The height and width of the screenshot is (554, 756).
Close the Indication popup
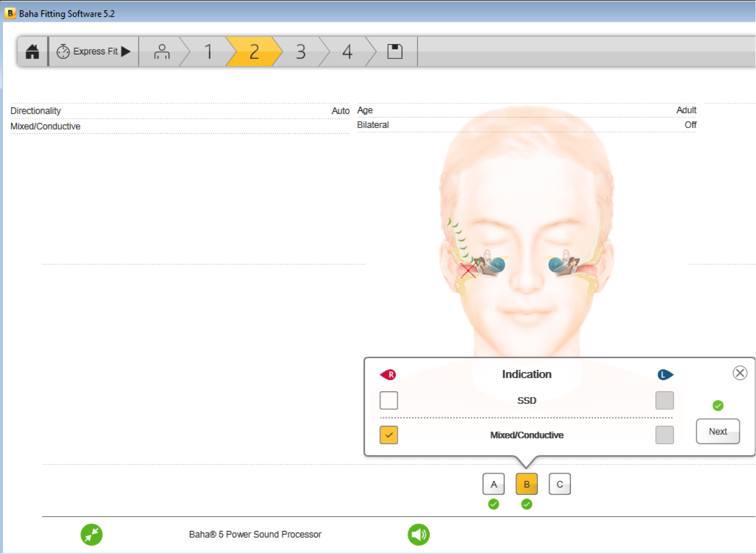point(740,373)
